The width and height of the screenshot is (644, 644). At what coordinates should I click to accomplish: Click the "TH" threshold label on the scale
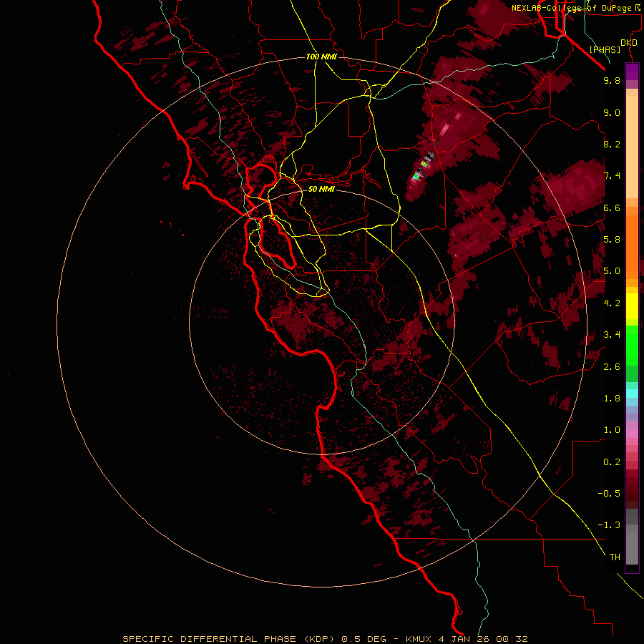[x=615, y=557]
